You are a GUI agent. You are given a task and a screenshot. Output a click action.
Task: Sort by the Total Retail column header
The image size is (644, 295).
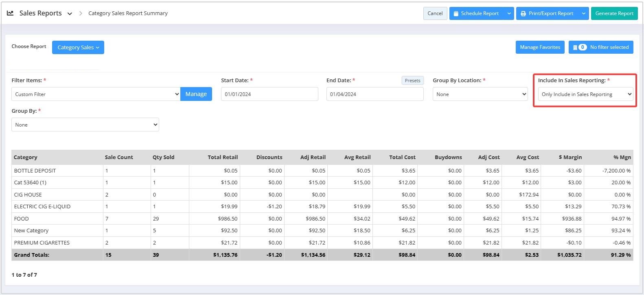click(223, 157)
